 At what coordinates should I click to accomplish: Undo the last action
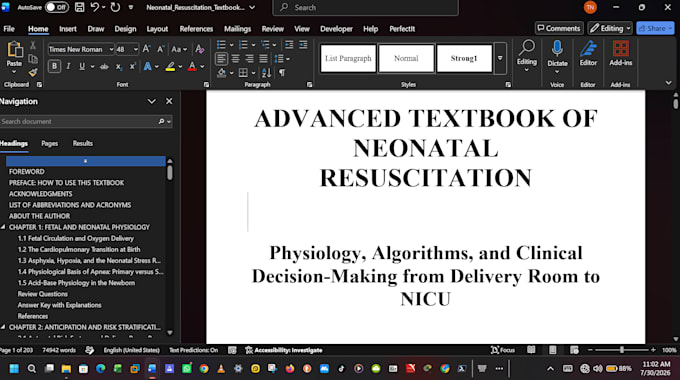click(95, 7)
